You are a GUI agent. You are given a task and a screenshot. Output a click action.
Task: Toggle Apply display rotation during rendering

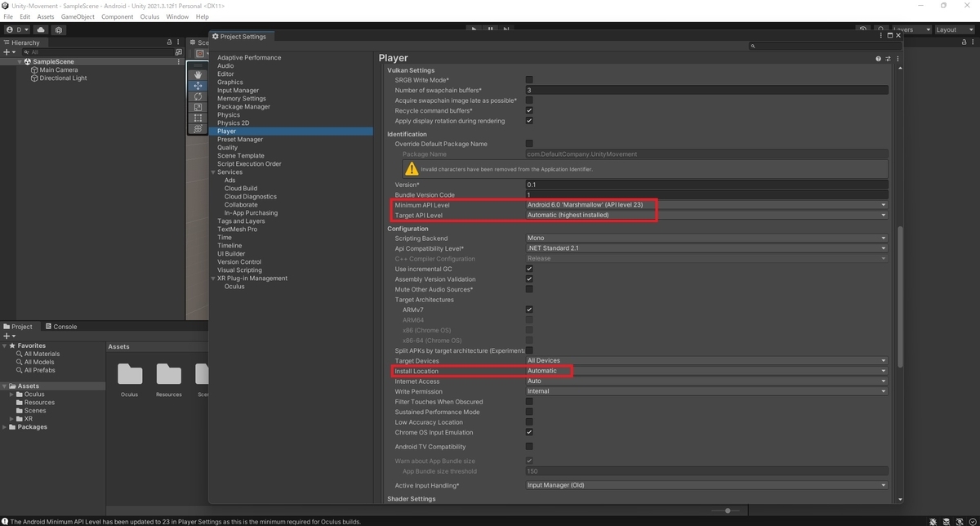(x=529, y=121)
